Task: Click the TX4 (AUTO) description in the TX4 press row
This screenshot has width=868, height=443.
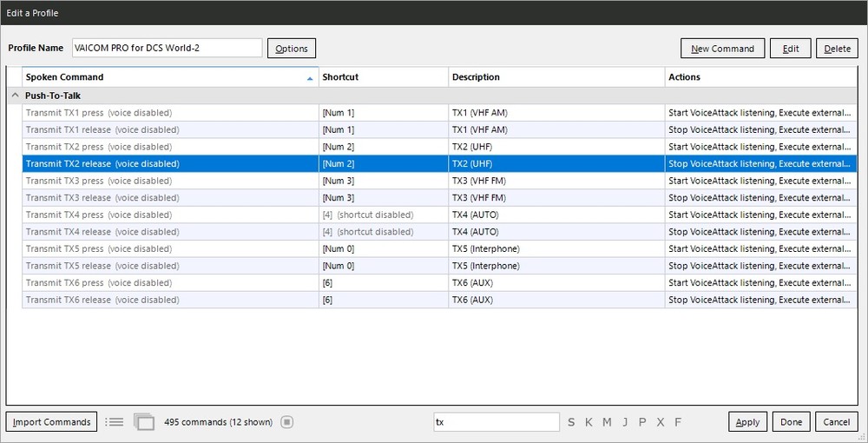Action: tap(475, 215)
